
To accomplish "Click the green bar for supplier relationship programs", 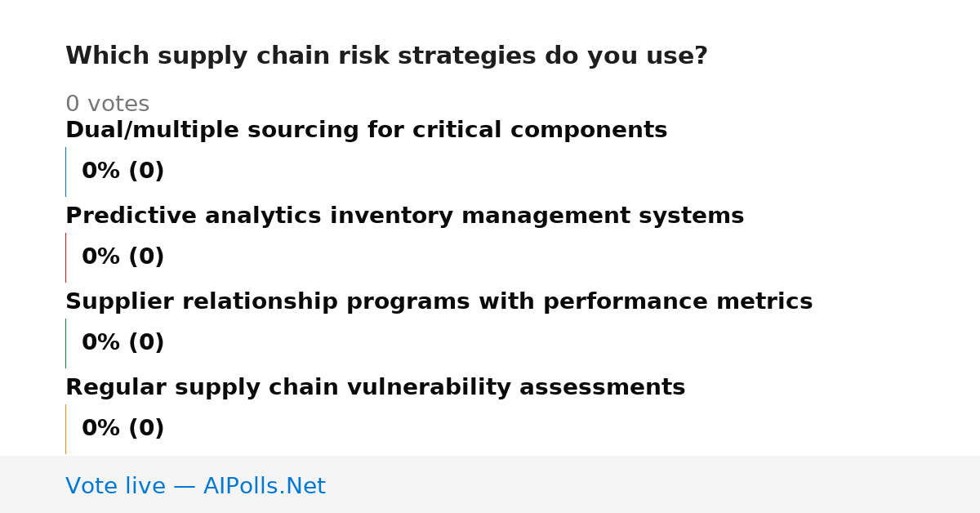I will 65,343.
